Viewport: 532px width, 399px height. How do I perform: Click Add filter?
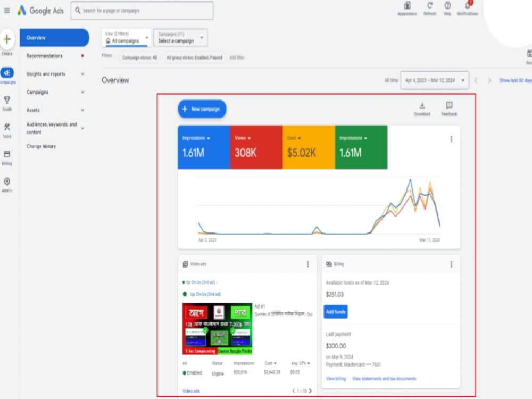tap(237, 57)
